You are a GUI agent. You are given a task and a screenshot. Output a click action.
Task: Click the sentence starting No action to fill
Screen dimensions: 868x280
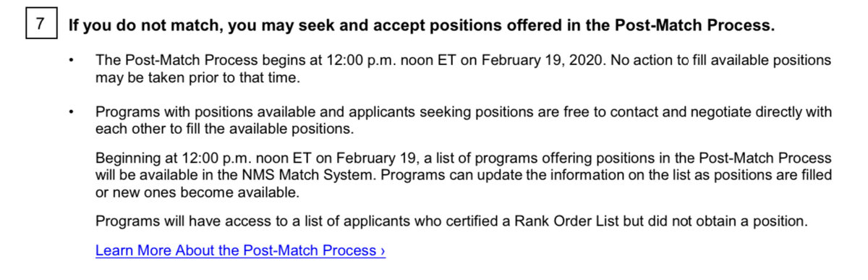pos(721,61)
